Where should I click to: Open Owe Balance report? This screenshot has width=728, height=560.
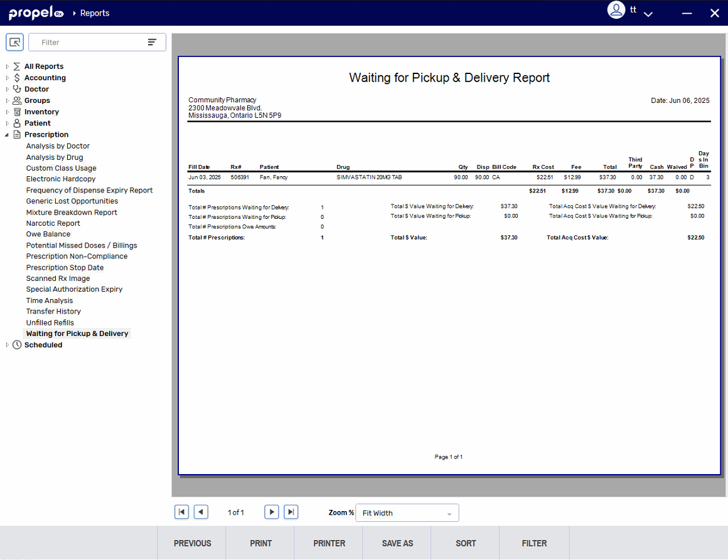48,234
